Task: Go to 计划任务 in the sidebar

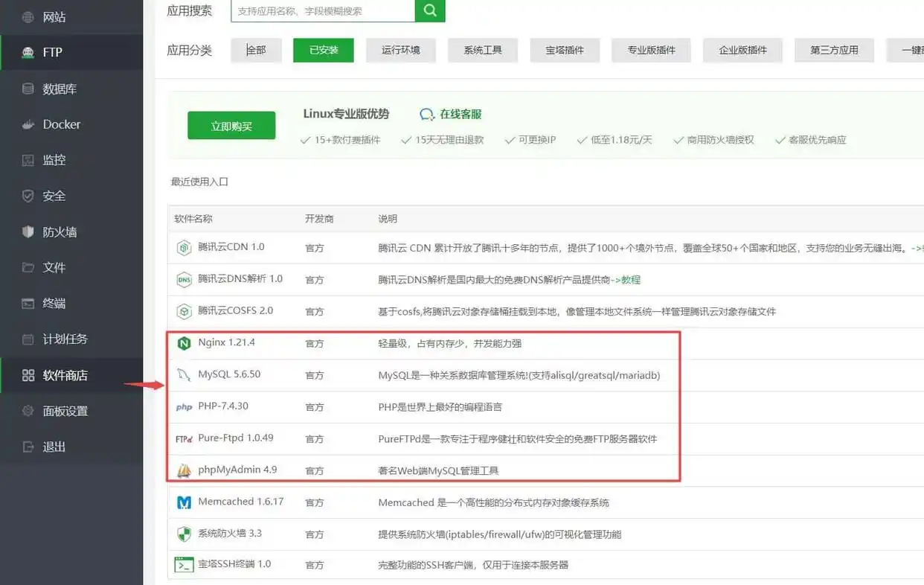Action: 65,339
